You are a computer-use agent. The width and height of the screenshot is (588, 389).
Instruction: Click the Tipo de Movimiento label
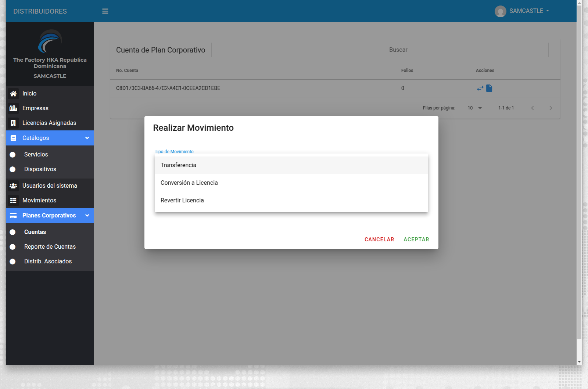[x=174, y=151]
